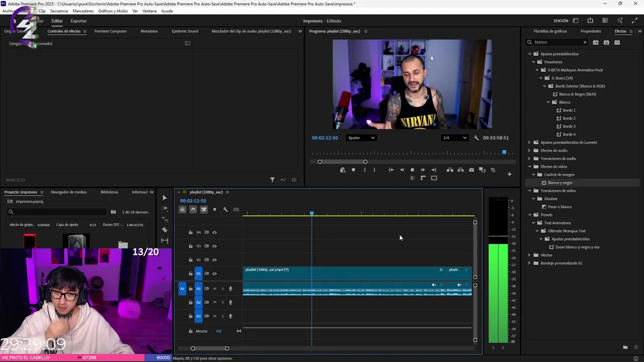
Task: Click the Lift button in program monitor
Action: coord(450,170)
